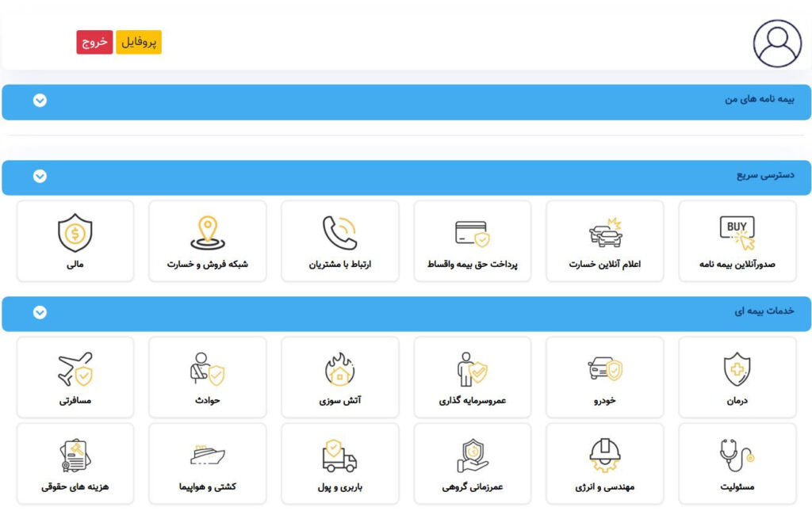Collapse the بیمه نامه های من section
Viewport: 812px width, 511px height.
coord(40,101)
